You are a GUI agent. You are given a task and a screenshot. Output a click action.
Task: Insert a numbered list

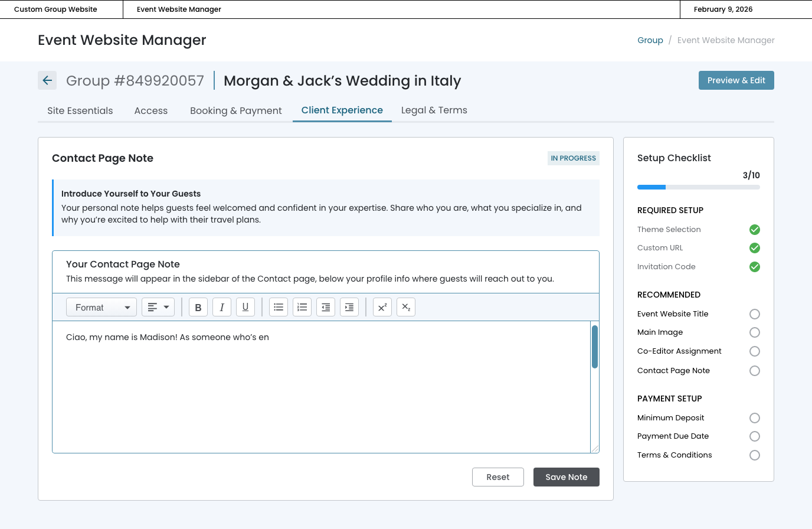pos(302,307)
